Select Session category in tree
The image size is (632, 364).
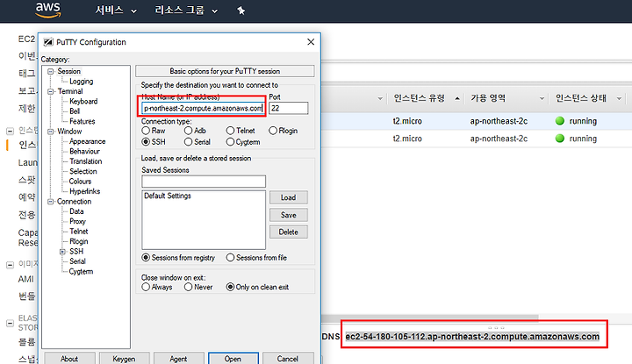69,71
